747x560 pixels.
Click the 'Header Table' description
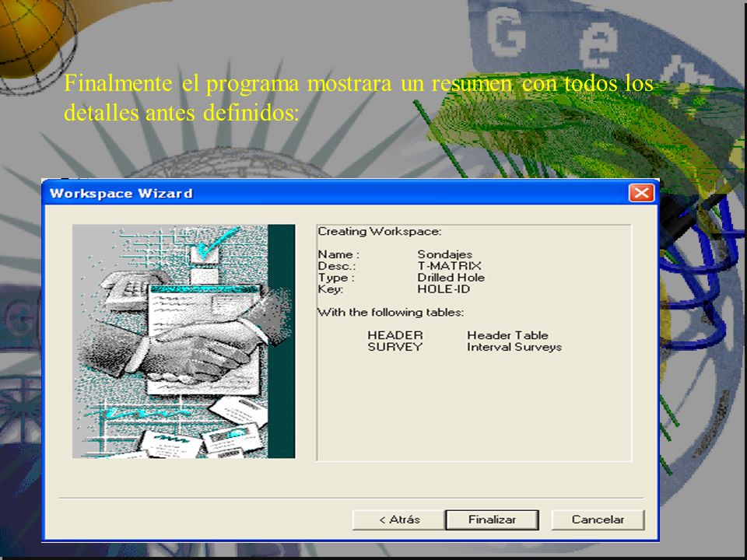(507, 335)
